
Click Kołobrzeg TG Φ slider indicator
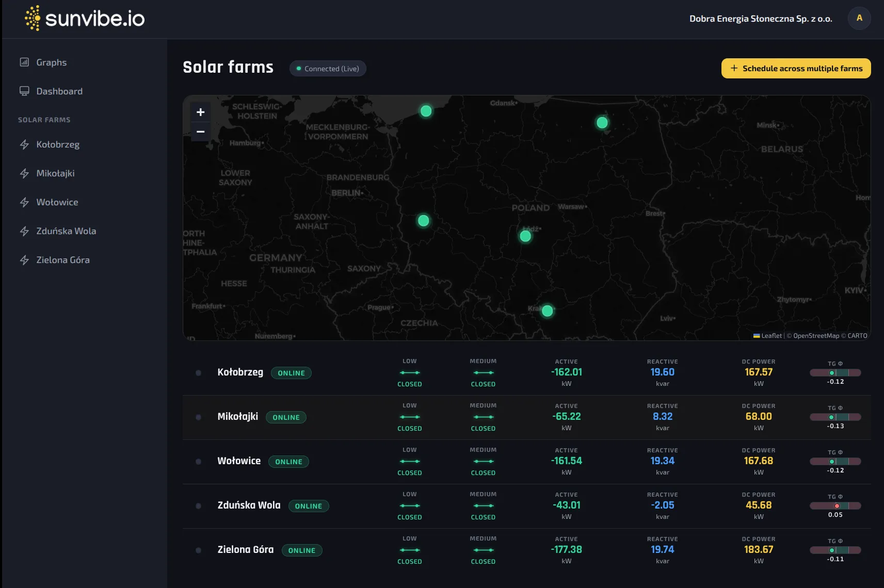[x=831, y=373]
